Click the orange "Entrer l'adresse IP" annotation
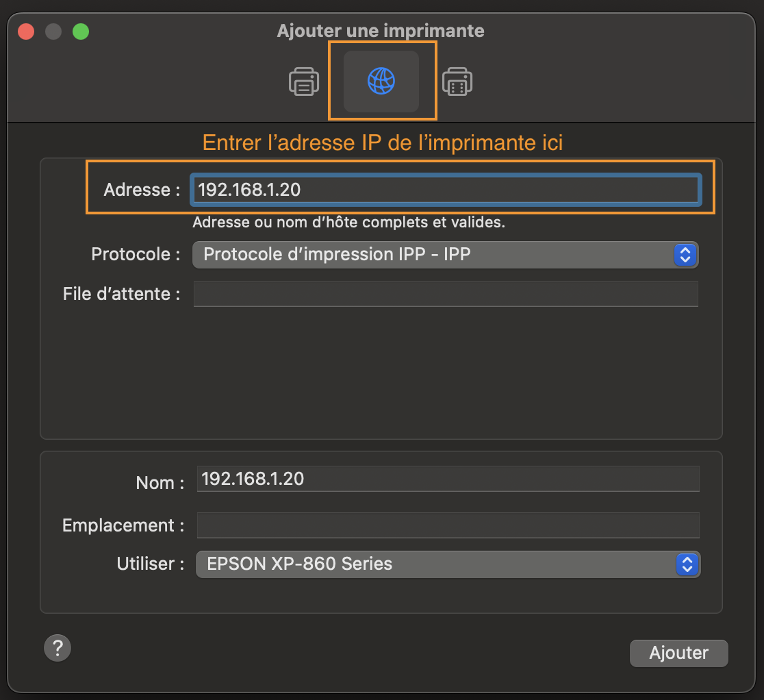 (383, 143)
